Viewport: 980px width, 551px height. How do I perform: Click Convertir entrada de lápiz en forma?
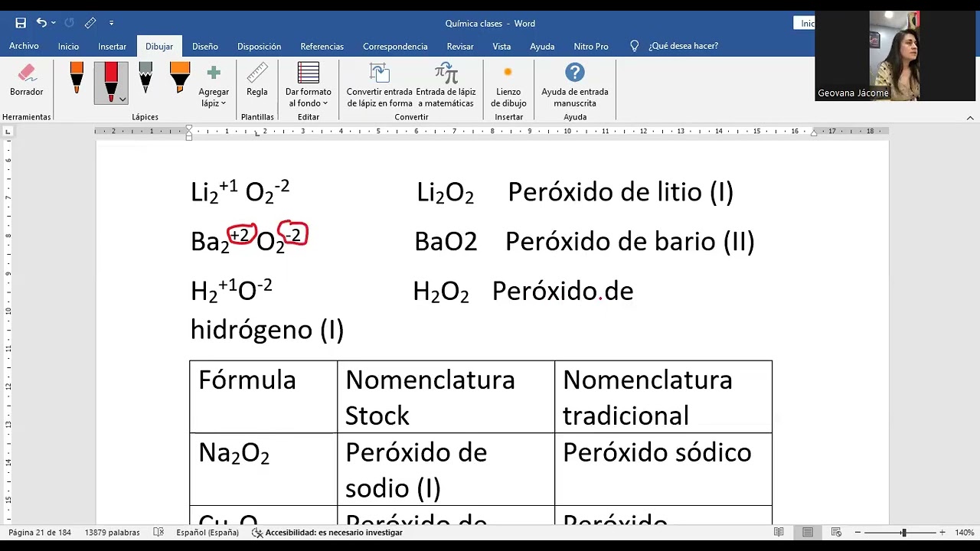point(380,85)
